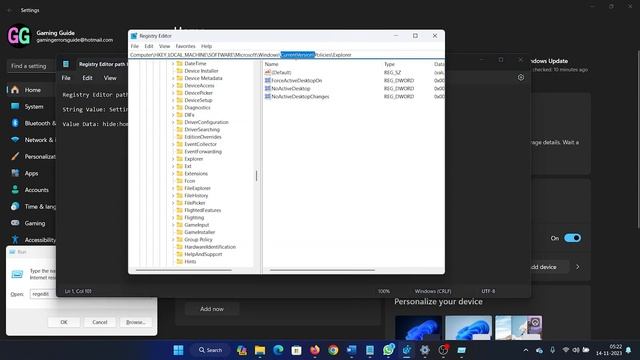
Task: Select the DevicePicker folder icon
Action: coord(180,93)
